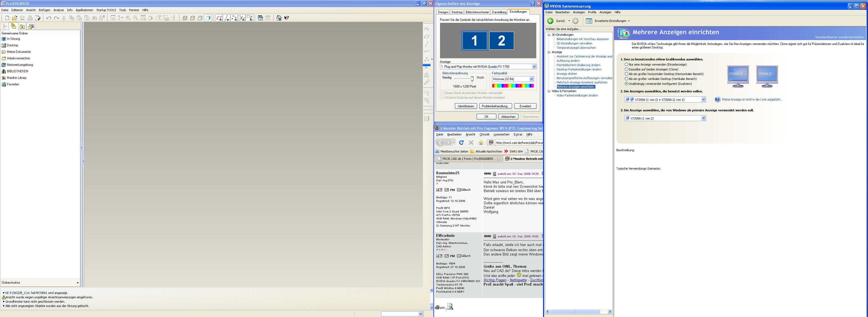Select Dualview independent configuration radio
Screen dimensions: 868x317
click(626, 83)
